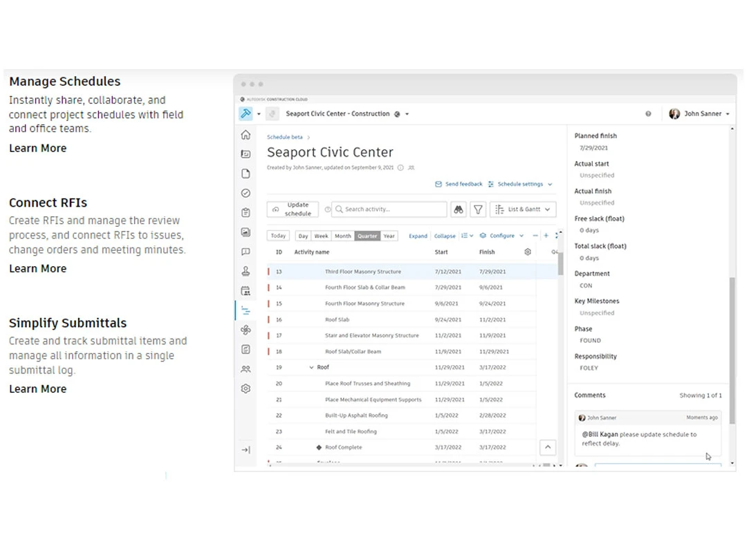Image resolution: width=747 pixels, height=560 pixels.
Task: Click the Start column header
Action: [441, 252]
